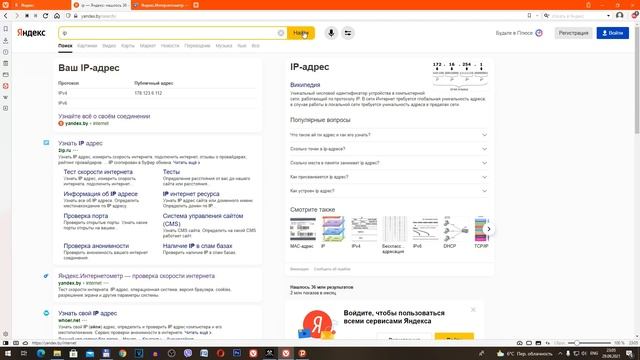Open options menu next to 2ip.ru

76,150
